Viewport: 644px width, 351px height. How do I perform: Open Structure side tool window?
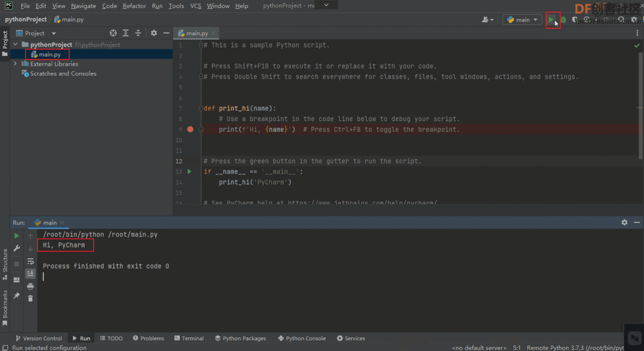click(5, 263)
